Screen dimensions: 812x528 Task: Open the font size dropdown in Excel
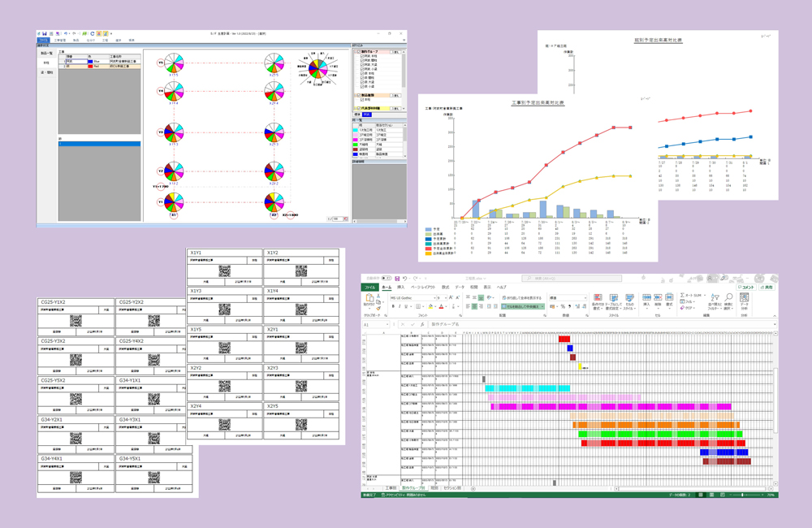click(446, 298)
